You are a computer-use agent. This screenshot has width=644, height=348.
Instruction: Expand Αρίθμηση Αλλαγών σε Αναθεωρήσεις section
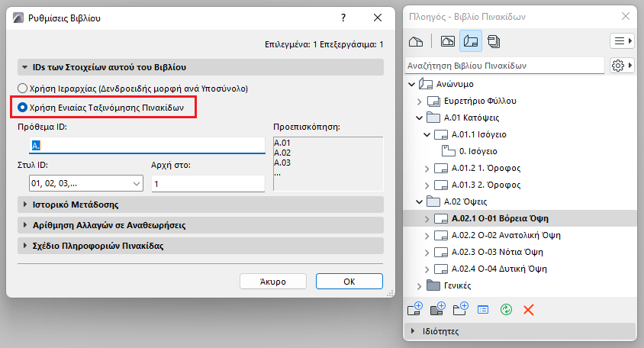tap(201, 224)
